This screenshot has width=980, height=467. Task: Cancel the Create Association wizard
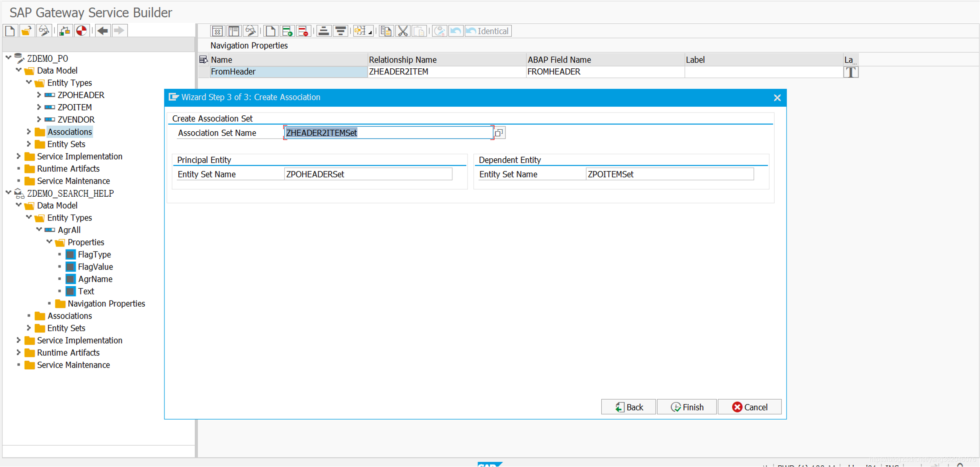[x=750, y=407]
